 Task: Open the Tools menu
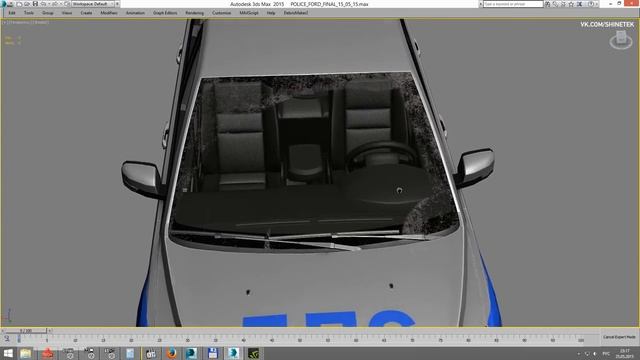[x=29, y=13]
